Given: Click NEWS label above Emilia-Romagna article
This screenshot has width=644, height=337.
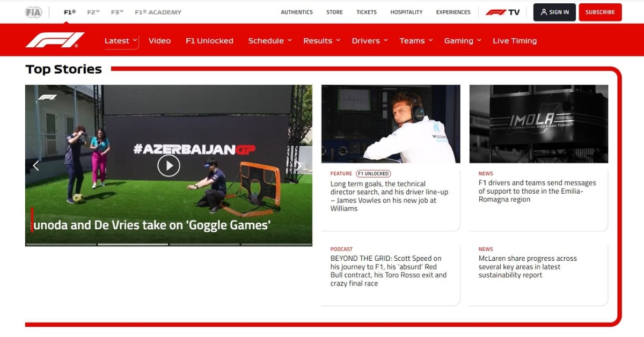Looking at the screenshot, I should pyautogui.click(x=486, y=174).
